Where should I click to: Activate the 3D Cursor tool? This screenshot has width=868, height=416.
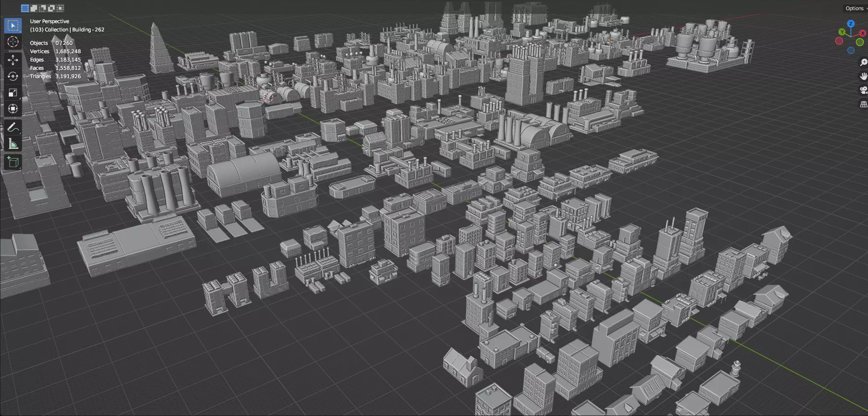click(13, 42)
